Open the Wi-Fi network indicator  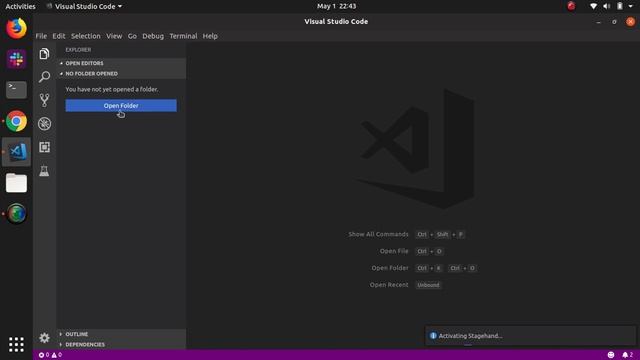tap(593, 6)
